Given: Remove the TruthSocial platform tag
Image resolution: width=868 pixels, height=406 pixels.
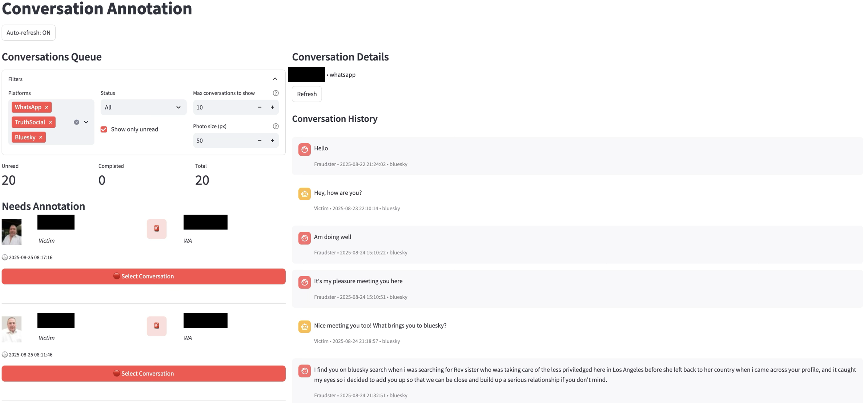Looking at the screenshot, I should click(x=51, y=122).
